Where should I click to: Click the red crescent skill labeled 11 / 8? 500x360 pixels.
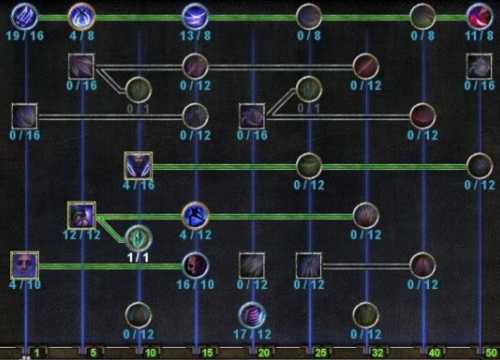pyautogui.click(x=479, y=17)
